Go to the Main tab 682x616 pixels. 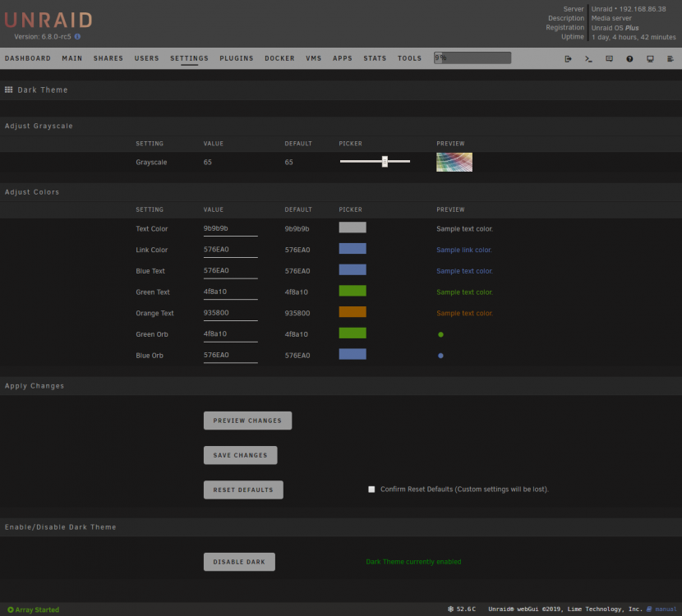click(72, 58)
